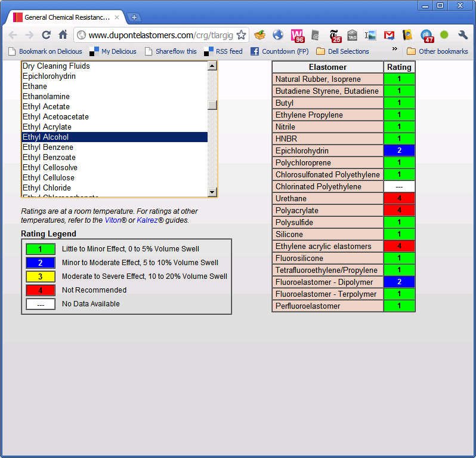476x458 pixels.
Task: Open the My Delicious bookmark
Action: click(113, 51)
